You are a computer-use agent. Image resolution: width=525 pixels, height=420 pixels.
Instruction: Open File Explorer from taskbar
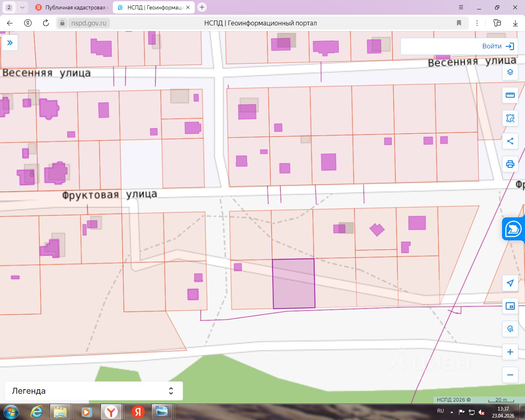coord(60,412)
